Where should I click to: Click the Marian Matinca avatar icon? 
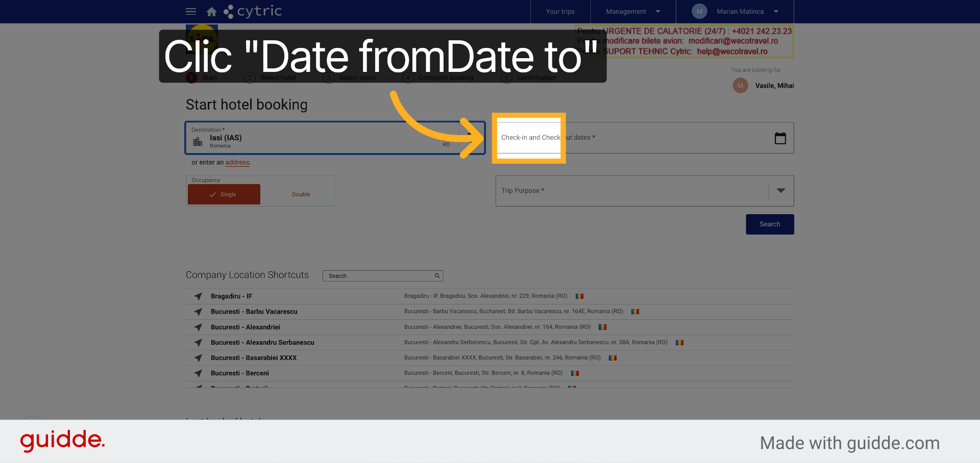699,11
